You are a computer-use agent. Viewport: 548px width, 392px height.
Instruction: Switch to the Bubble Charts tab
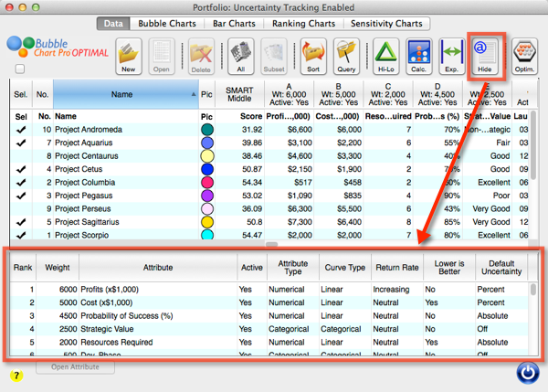pyautogui.click(x=169, y=22)
